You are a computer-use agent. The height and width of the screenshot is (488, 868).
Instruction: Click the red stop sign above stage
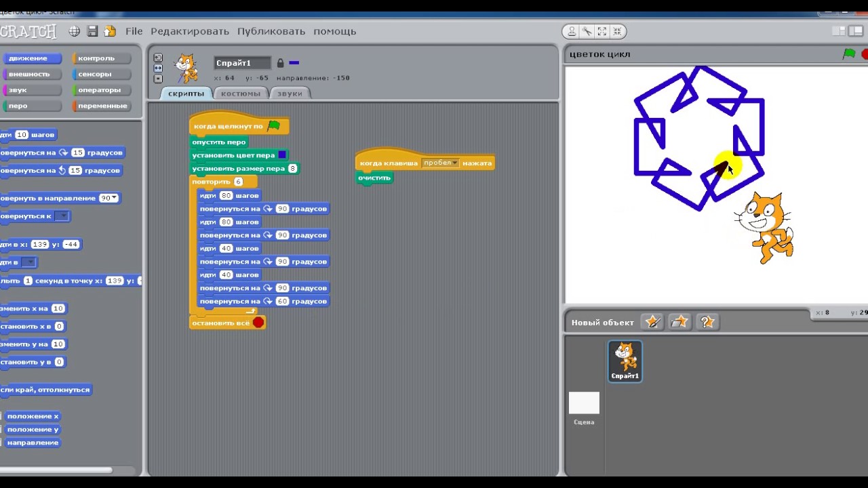tap(865, 54)
